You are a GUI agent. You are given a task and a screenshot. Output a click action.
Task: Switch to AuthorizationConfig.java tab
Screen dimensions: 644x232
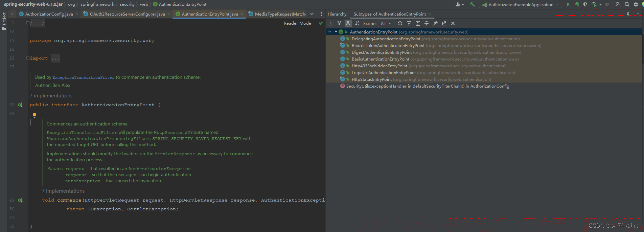(49, 14)
